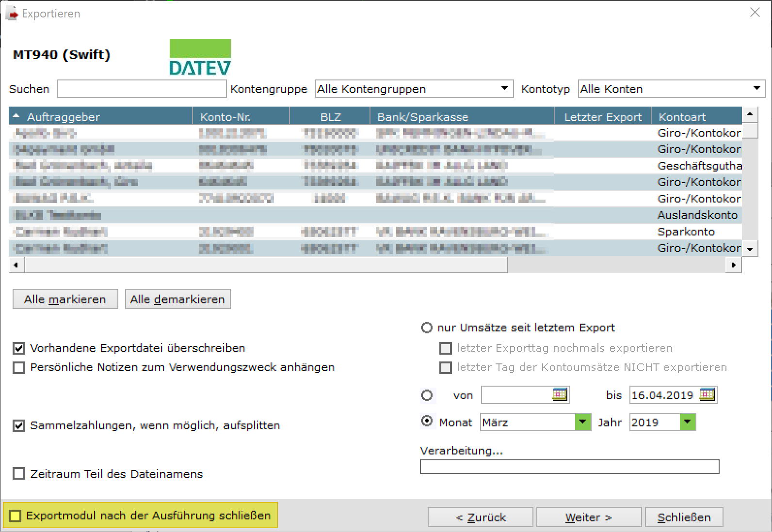Proceed with the 'Weiter >' button
772x532 pixels.
[589, 517]
